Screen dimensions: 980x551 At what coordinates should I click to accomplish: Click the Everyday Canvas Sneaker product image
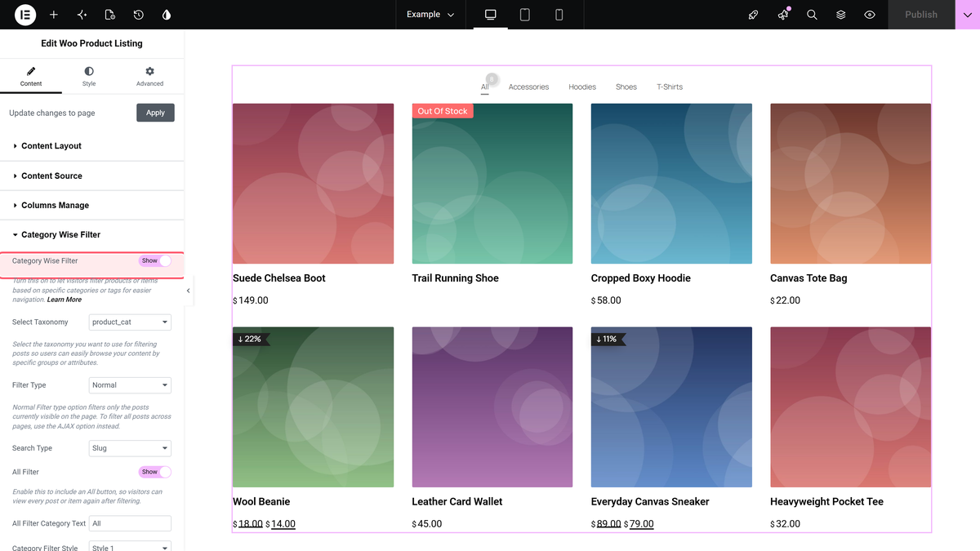click(671, 407)
